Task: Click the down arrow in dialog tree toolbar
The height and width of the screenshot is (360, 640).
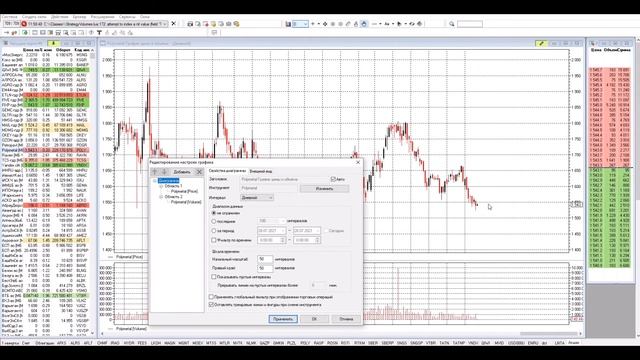Action: click(x=164, y=172)
